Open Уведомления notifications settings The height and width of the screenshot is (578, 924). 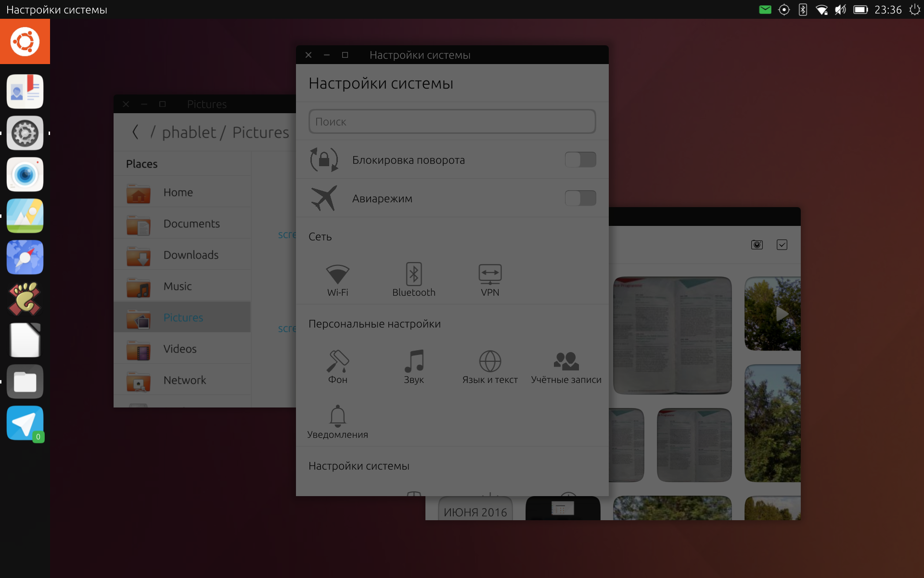pyautogui.click(x=337, y=422)
